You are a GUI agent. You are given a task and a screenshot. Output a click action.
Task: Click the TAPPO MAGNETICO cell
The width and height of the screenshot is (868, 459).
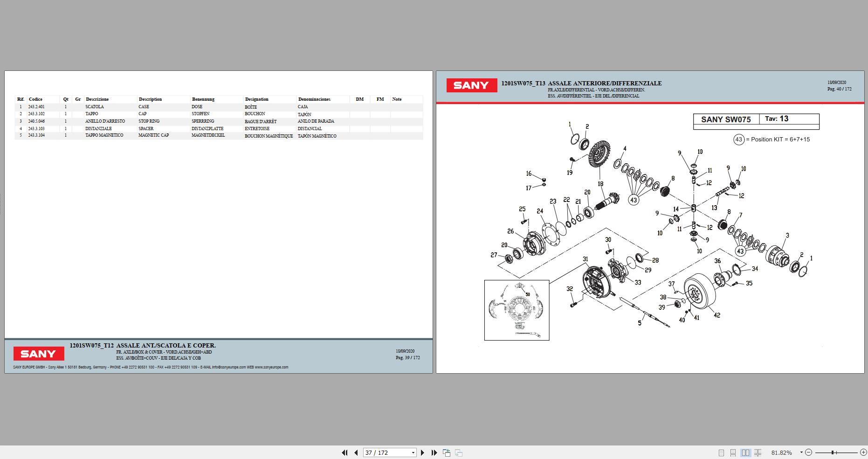click(x=104, y=135)
